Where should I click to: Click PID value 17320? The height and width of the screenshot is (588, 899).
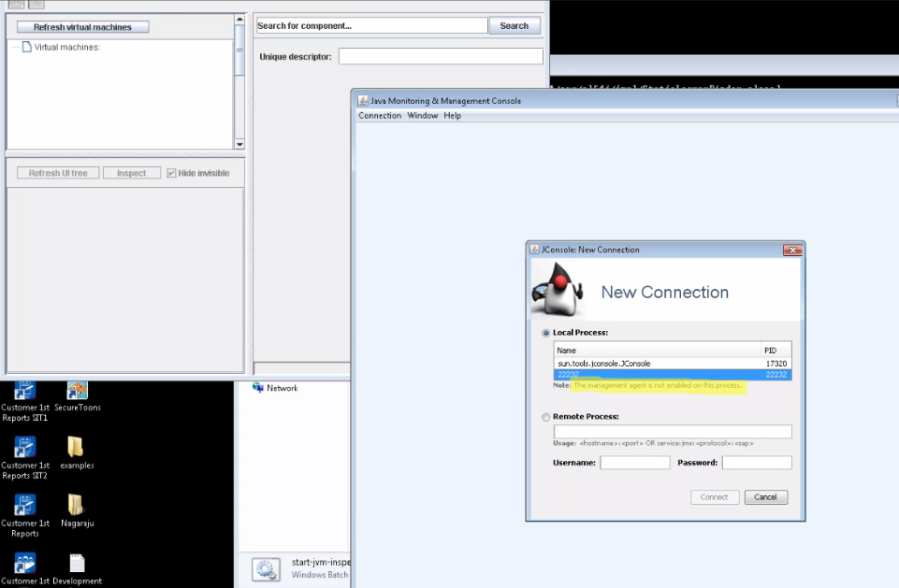point(776,364)
